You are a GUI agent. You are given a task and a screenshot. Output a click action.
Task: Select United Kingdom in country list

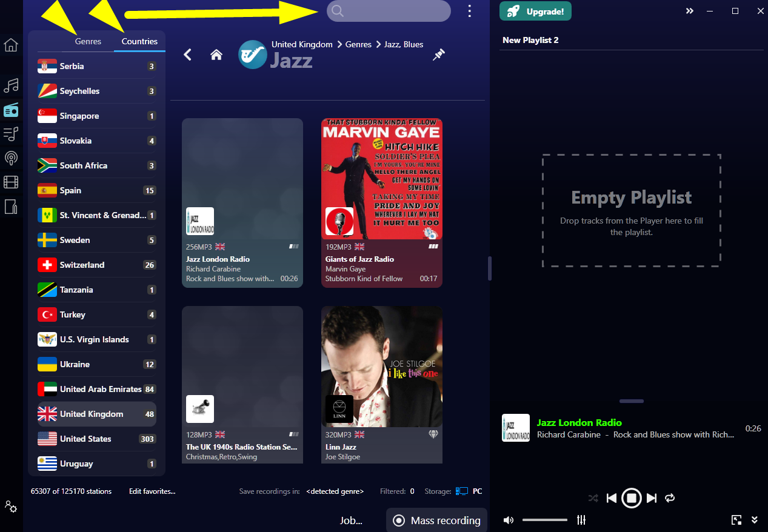coord(97,414)
